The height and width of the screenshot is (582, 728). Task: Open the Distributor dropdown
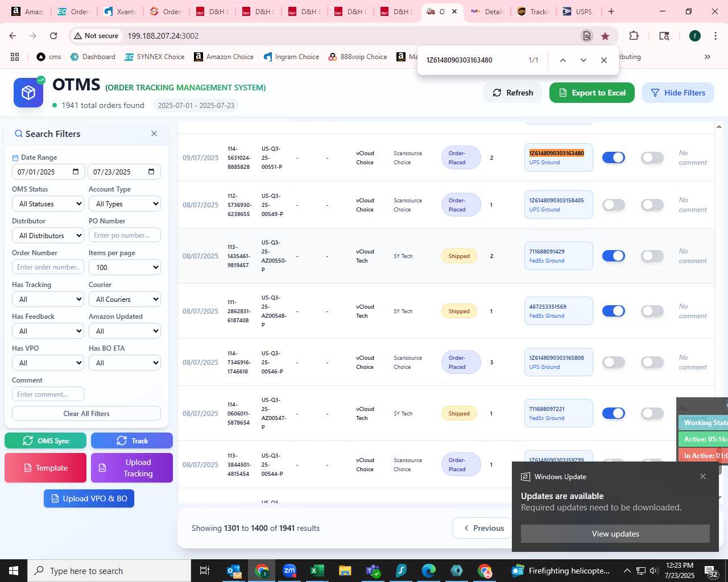(48, 235)
